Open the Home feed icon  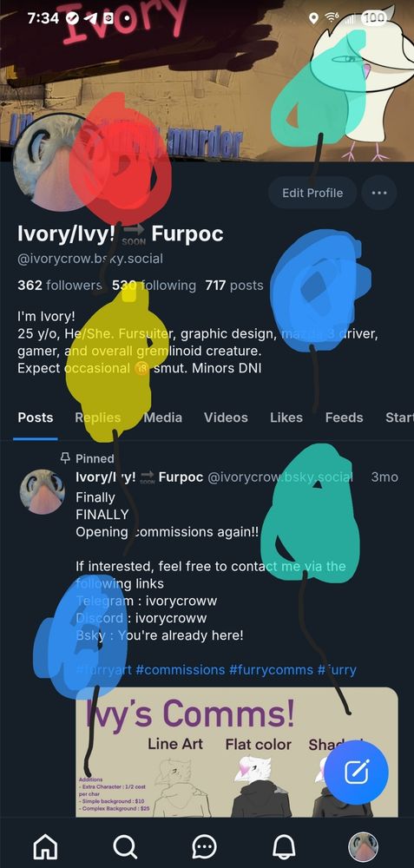pyautogui.click(x=46, y=845)
